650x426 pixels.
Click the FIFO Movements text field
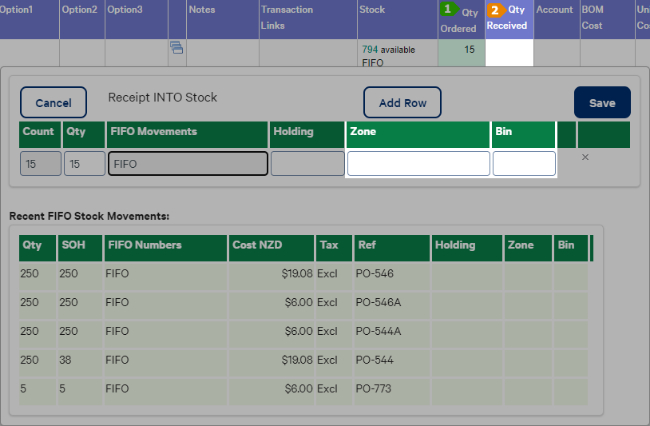click(187, 163)
